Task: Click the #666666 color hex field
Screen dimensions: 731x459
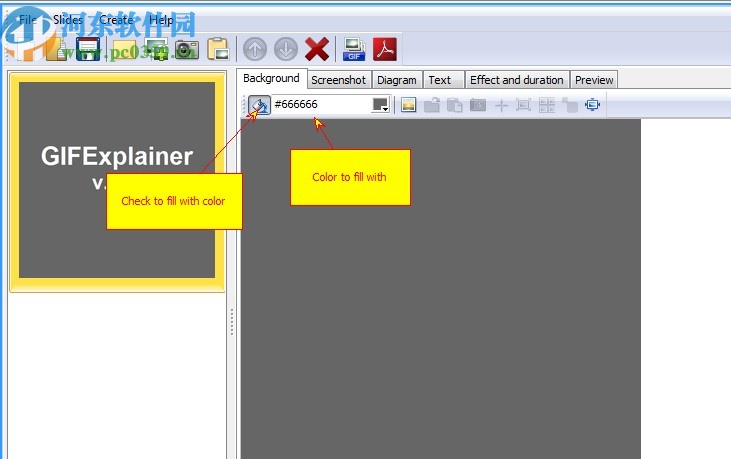Action: (322, 104)
